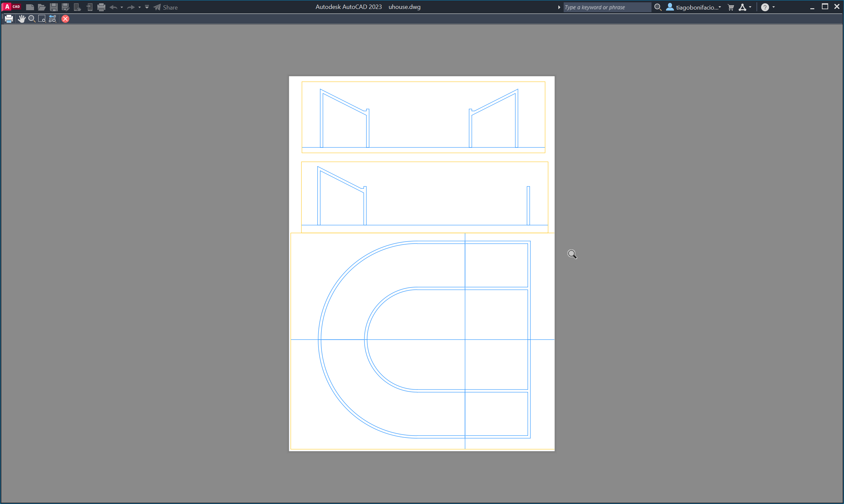Expand the Undo history dropdown arrow
Image resolution: width=844 pixels, height=504 pixels.
click(122, 7)
